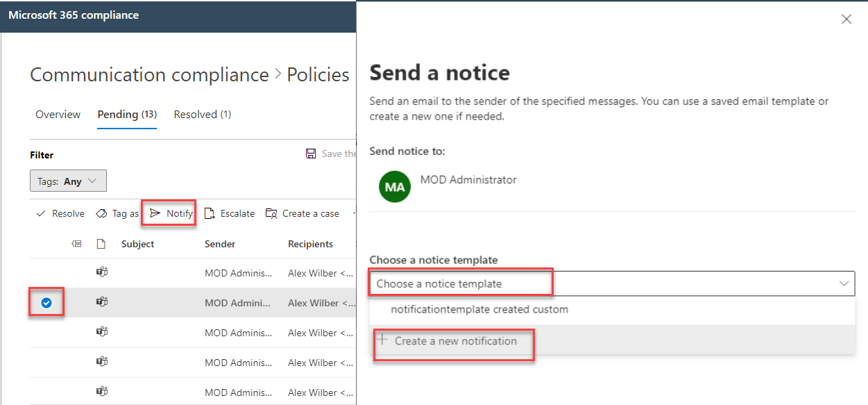868x405 pixels.
Task: Close the Send a notice panel
Action: [846, 19]
